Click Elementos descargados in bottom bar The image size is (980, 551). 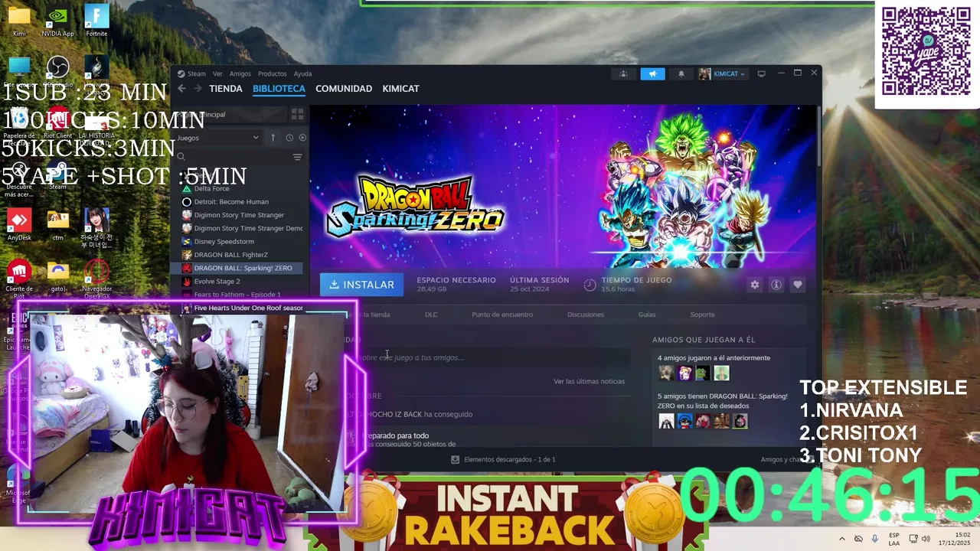pos(509,459)
